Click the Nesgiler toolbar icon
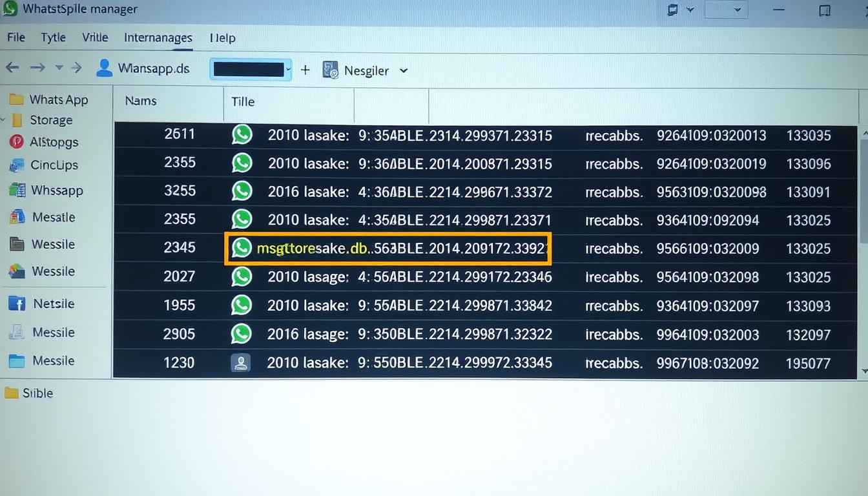This screenshot has height=496, width=868. click(330, 70)
